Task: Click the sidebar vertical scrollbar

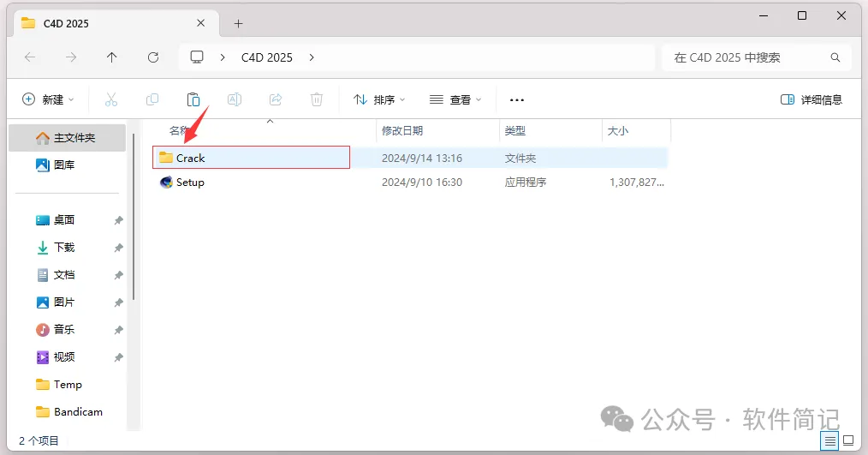Action: [134, 216]
